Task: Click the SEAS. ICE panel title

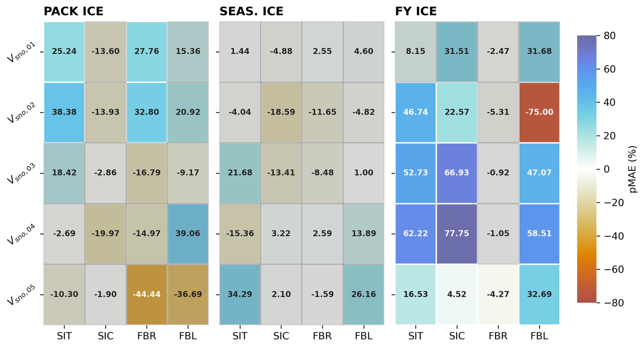Action: pyautogui.click(x=251, y=12)
